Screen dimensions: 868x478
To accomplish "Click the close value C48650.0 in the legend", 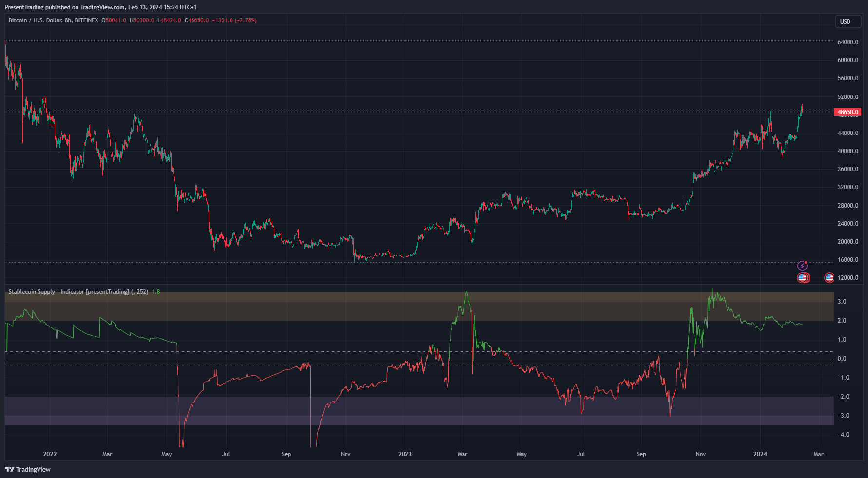I will pos(196,20).
